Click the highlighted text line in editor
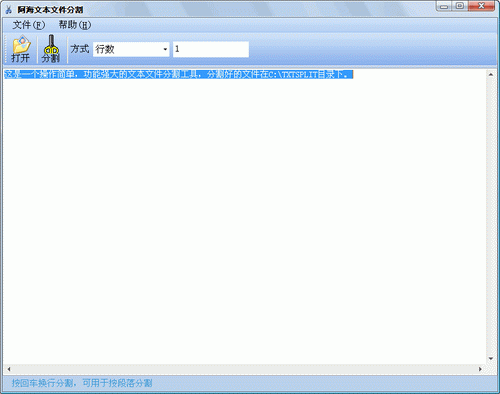The height and width of the screenshot is (394, 500). coord(178,74)
